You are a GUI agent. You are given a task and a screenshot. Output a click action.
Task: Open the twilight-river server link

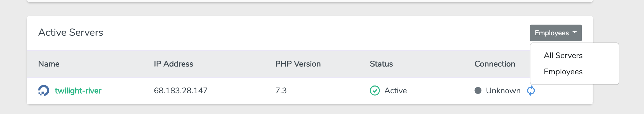tap(78, 91)
